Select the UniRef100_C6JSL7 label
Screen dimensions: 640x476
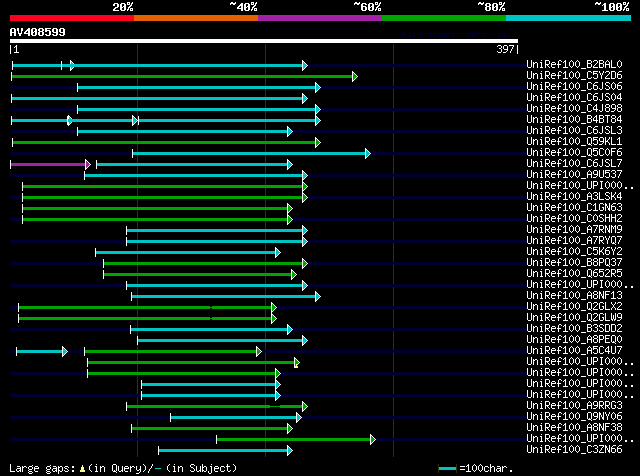click(574, 164)
